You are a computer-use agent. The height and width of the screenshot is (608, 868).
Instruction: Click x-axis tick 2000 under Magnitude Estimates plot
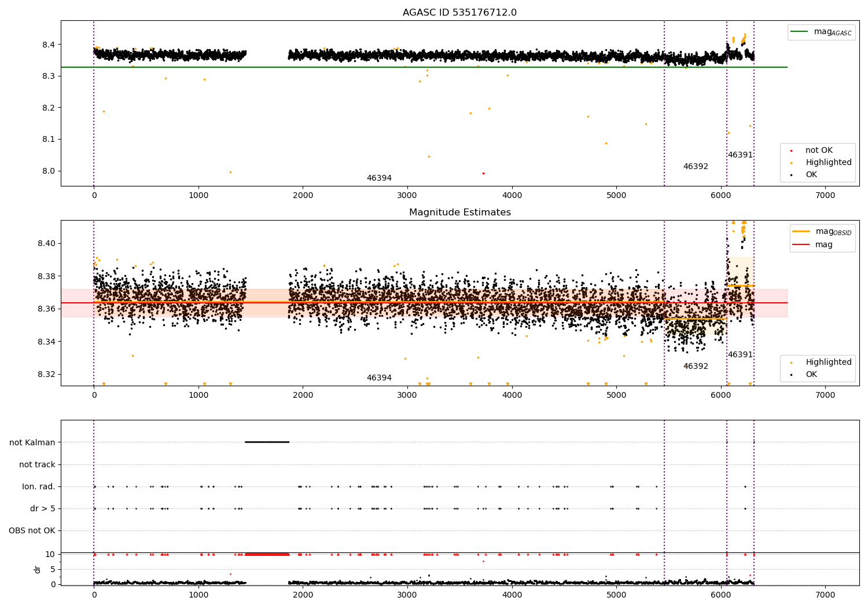pyautogui.click(x=303, y=395)
